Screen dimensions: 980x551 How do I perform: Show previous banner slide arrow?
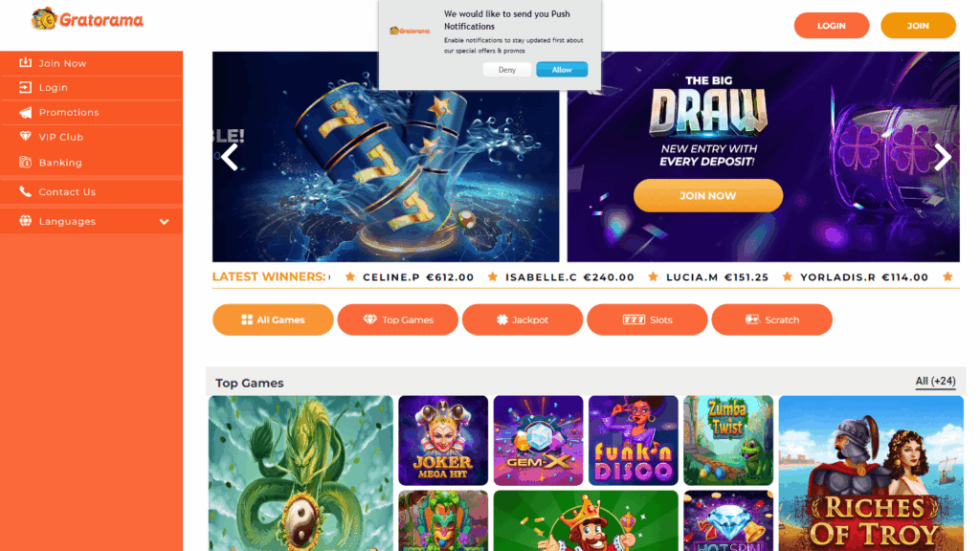tap(230, 157)
